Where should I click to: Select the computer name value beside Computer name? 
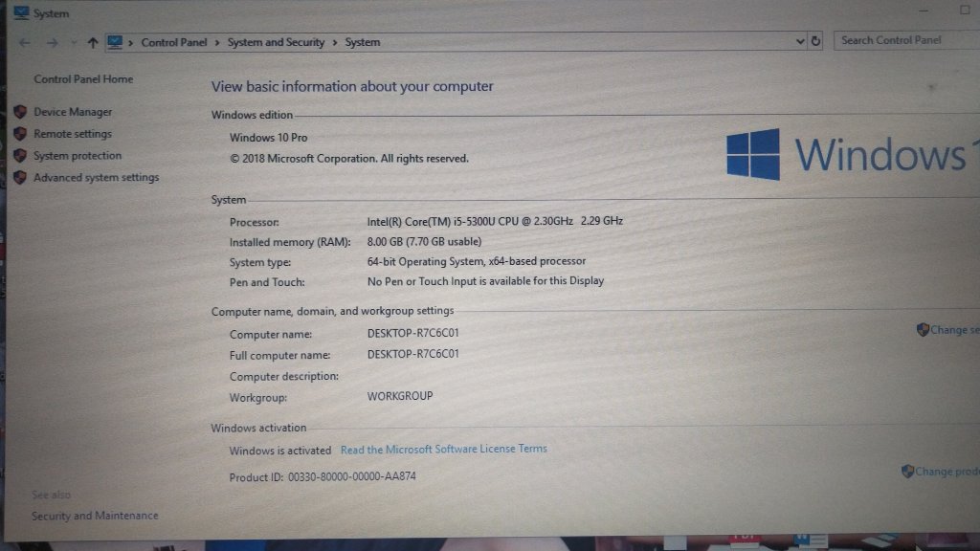point(413,334)
